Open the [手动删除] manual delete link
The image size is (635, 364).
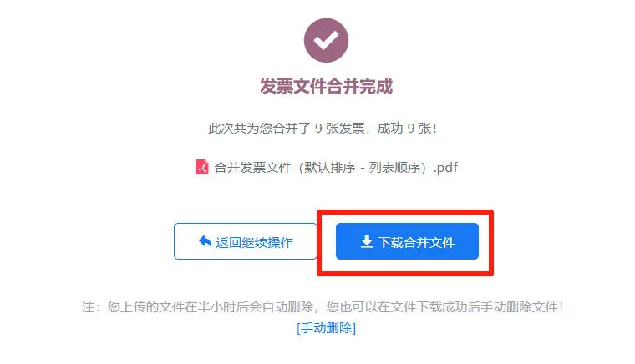(327, 327)
